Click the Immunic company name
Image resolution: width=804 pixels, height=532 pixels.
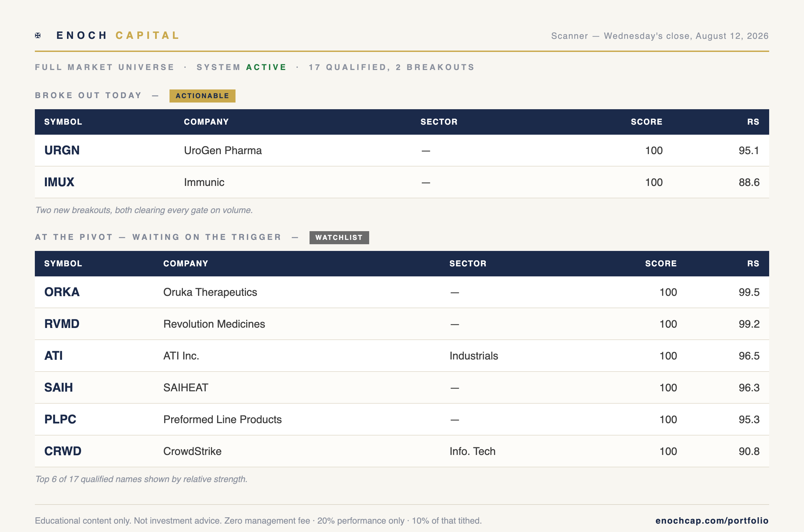[x=204, y=183]
